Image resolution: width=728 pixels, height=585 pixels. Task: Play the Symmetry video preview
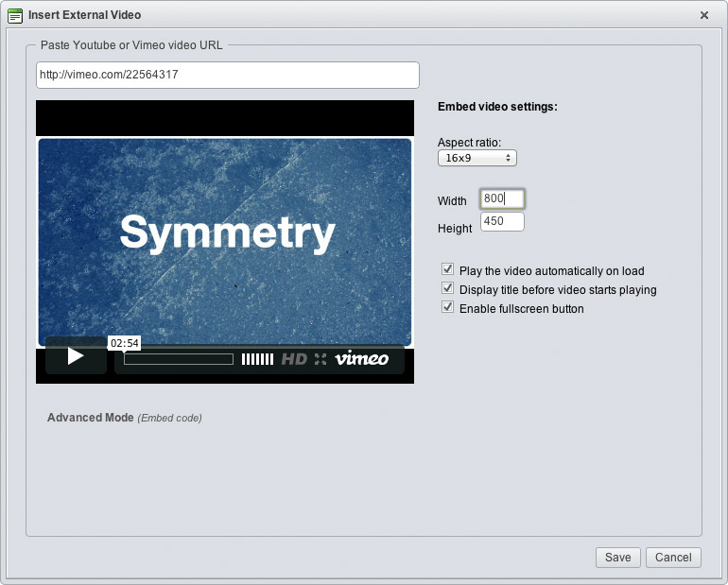pos(77,356)
